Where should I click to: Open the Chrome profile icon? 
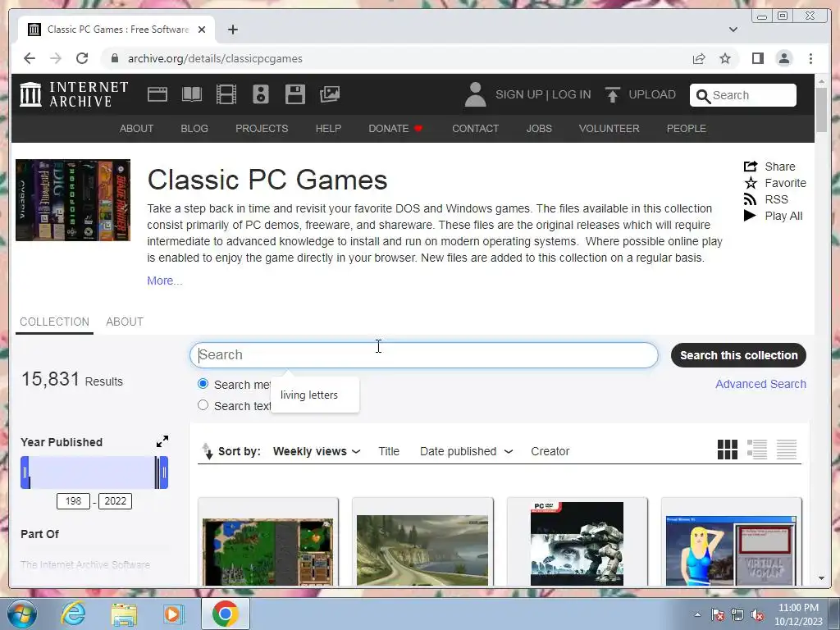point(784,58)
